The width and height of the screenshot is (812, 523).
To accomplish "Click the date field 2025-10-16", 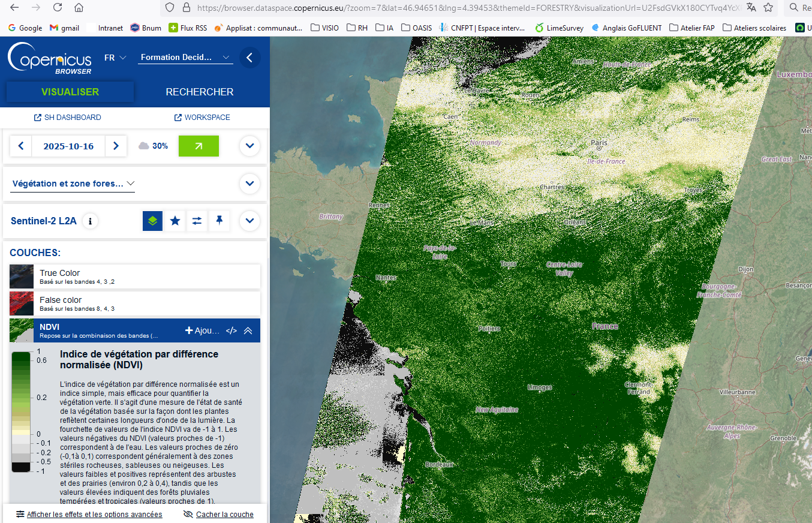I will point(68,146).
